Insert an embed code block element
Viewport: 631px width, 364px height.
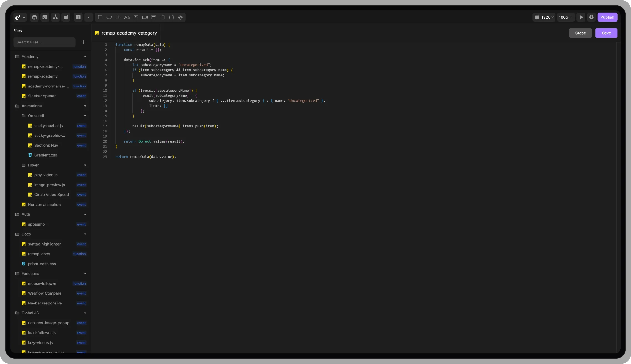(162, 17)
